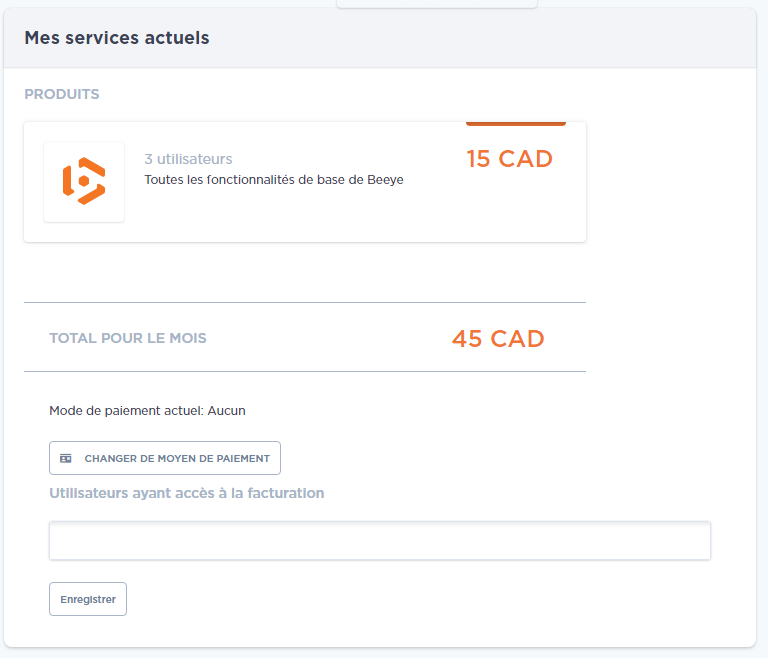The width and height of the screenshot is (768, 658).
Task: Click the Total pour le mois label
Action: (x=128, y=338)
